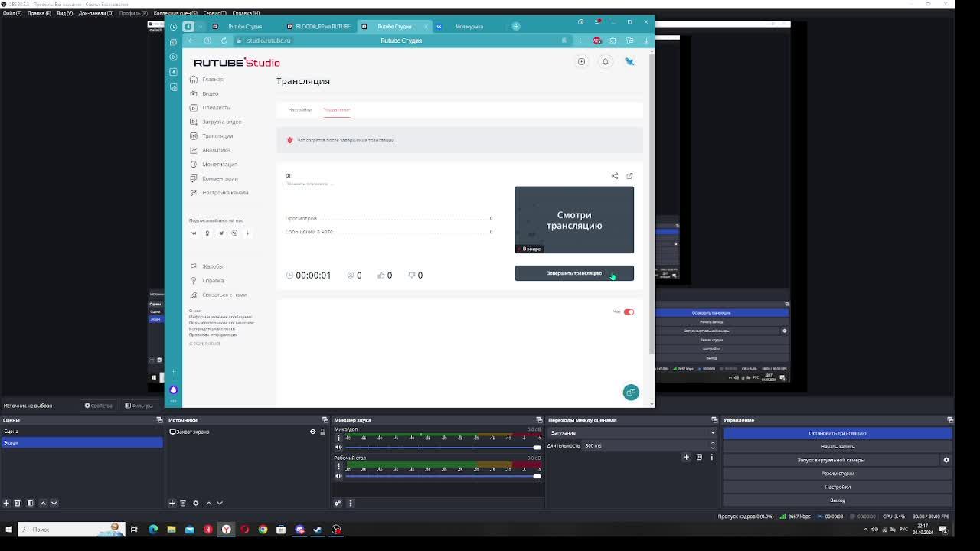Launch Alice assistant in browser sidebar
The height and width of the screenshot is (551, 980).
[173, 390]
